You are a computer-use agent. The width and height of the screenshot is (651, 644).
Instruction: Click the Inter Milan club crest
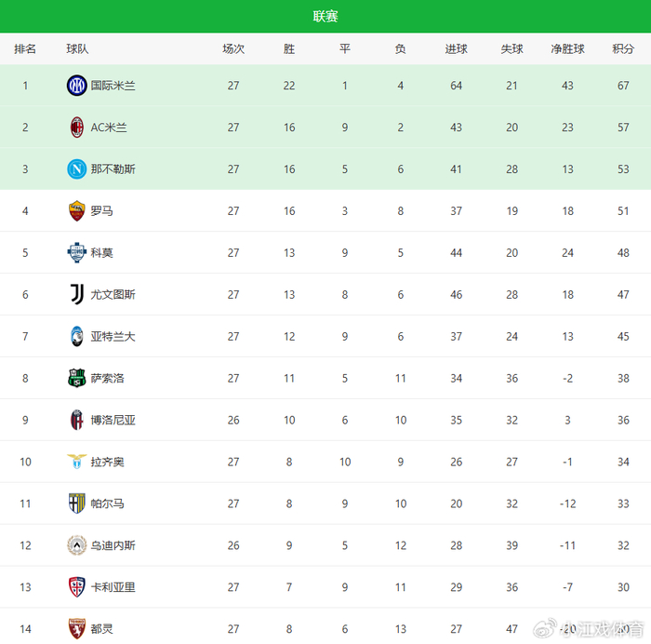(x=76, y=86)
